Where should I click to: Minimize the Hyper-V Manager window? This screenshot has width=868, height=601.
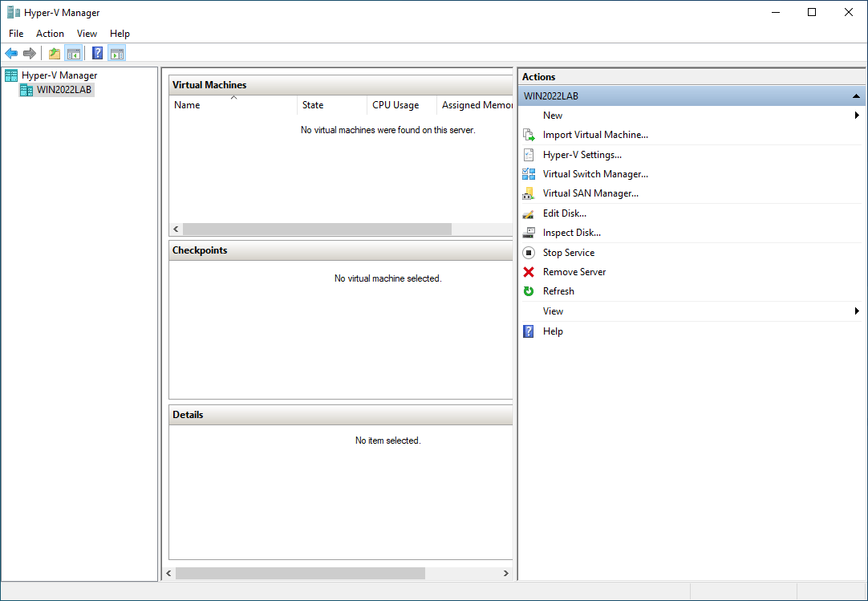coord(776,12)
